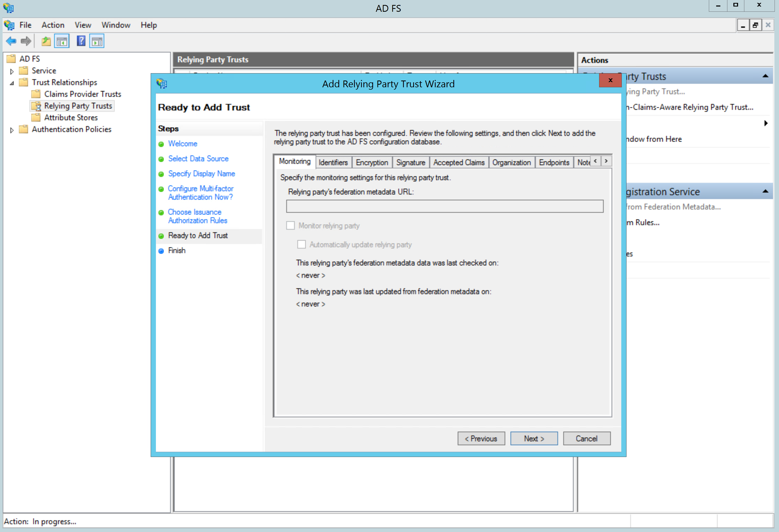Click the Back arrow toolbar icon
Image resolution: width=779 pixels, height=532 pixels.
click(11, 41)
